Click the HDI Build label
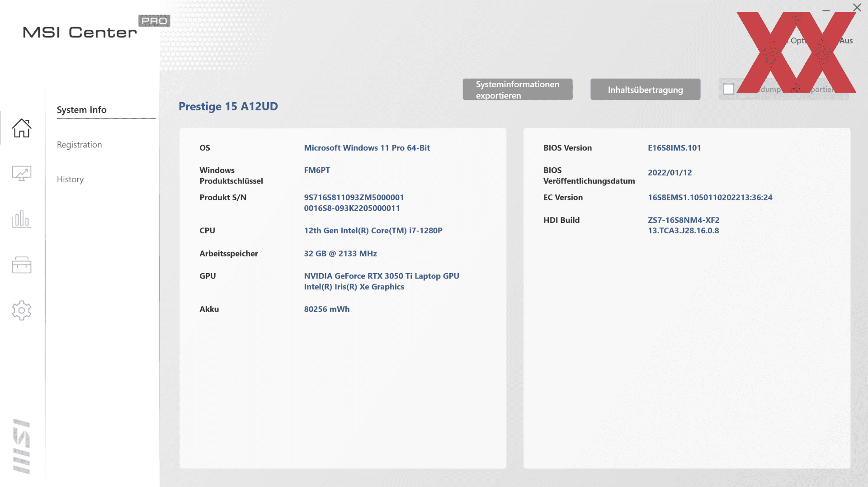The height and width of the screenshot is (487, 868). 561,220
